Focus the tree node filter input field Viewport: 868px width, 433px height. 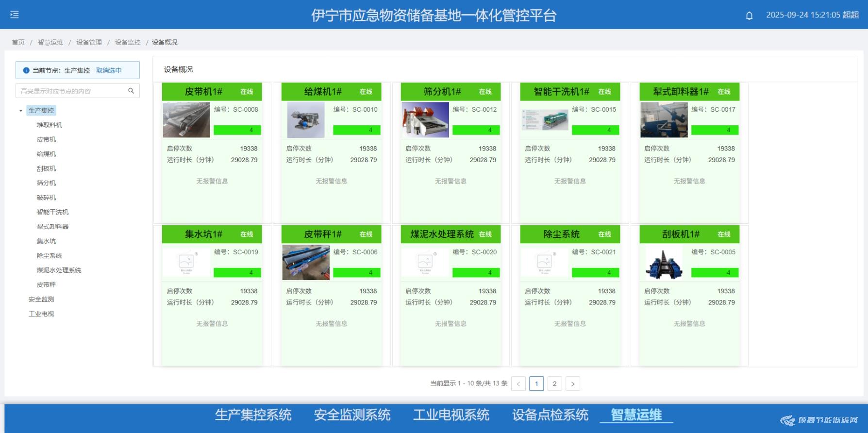pos(73,91)
